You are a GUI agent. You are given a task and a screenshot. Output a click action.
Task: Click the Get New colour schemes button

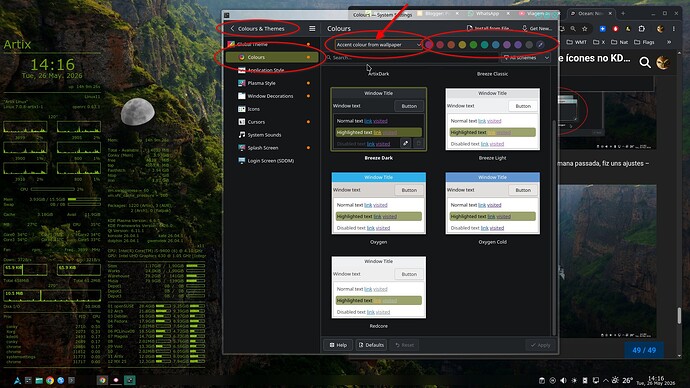tap(536, 29)
